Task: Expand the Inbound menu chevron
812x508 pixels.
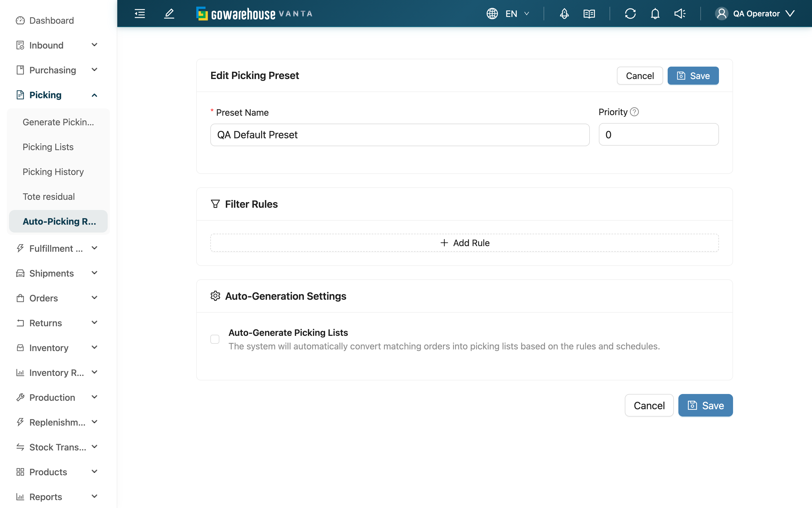Action: pyautogui.click(x=94, y=45)
